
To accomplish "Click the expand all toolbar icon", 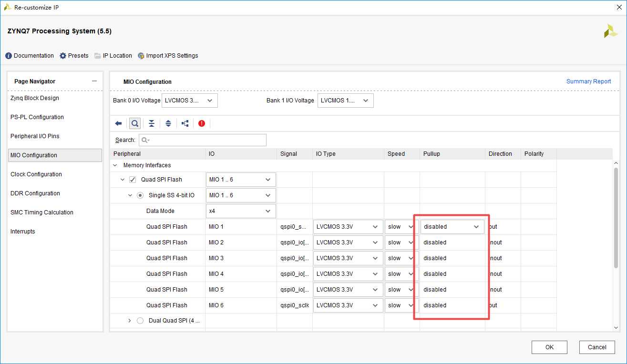I will coord(168,123).
